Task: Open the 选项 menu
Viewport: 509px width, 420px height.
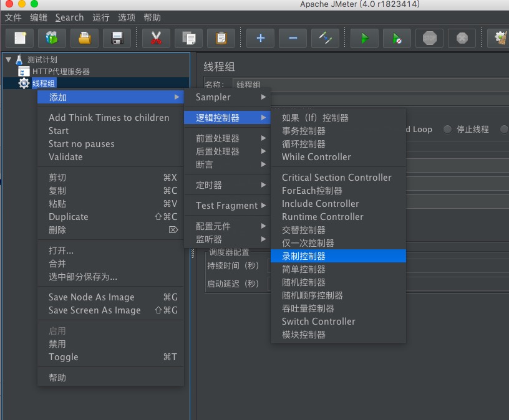Action: coord(126,17)
